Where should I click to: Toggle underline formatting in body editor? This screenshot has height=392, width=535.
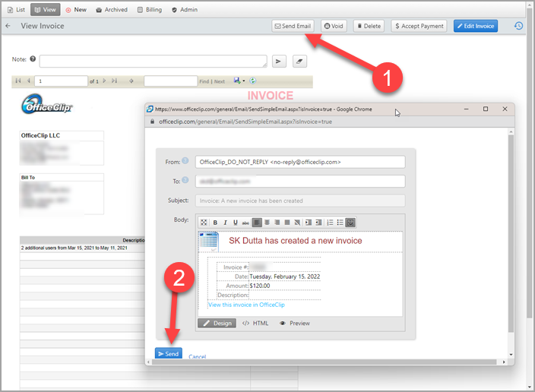tap(236, 223)
